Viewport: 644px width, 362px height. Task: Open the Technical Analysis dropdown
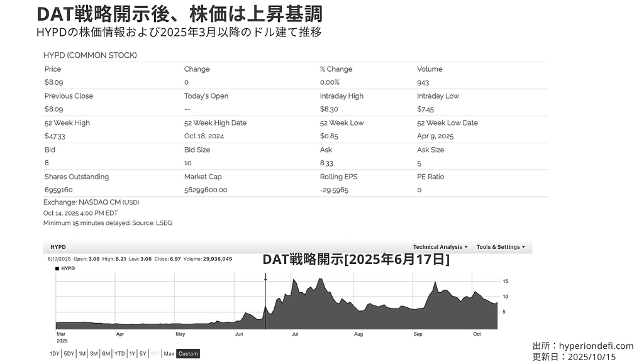[x=440, y=247]
